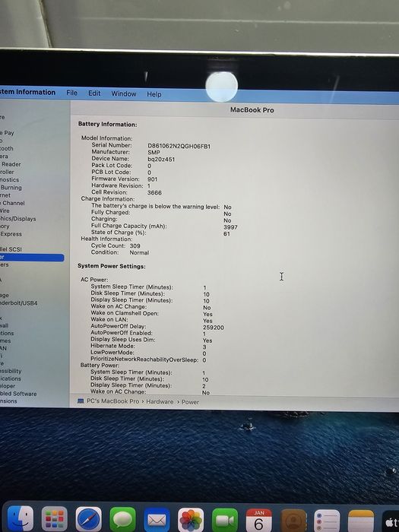Viewport: 399px width, 532px height.
Task: Select the highlighted Power sidebar row
Action: pos(32,258)
